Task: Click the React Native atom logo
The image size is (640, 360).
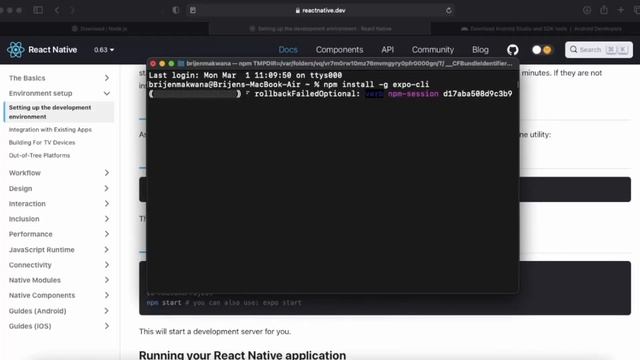Action: [16, 50]
